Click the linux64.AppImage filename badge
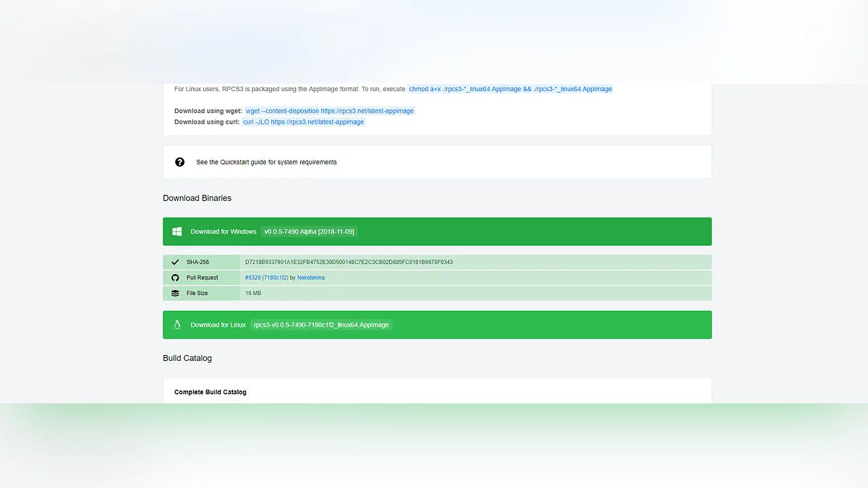868x488 pixels. [x=321, y=325]
